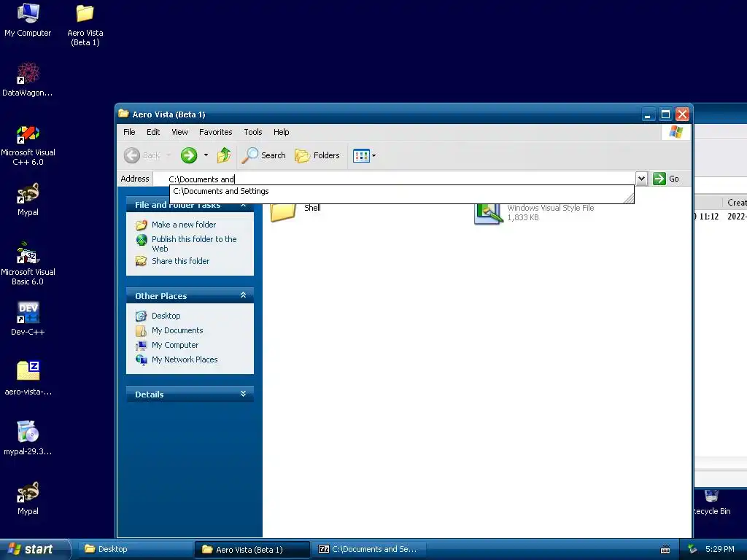The width and height of the screenshot is (747, 560).
Task: Go to My Network Places link
Action: point(185,359)
